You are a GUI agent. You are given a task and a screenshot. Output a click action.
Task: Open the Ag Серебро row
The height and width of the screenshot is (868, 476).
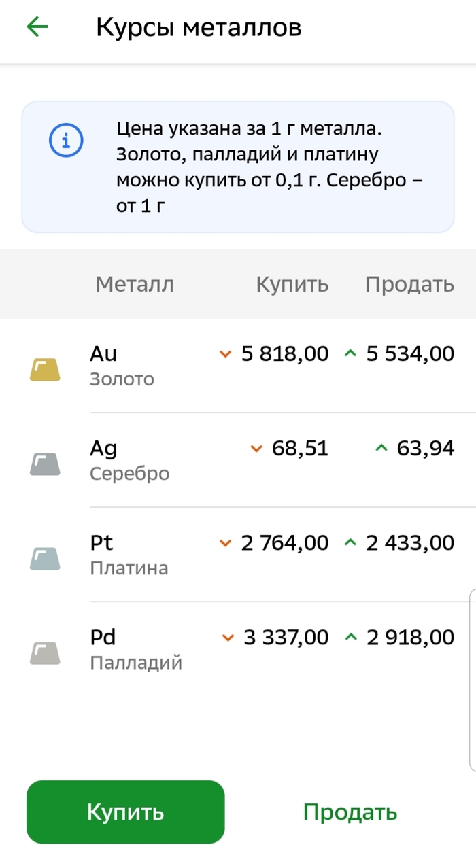(129, 460)
